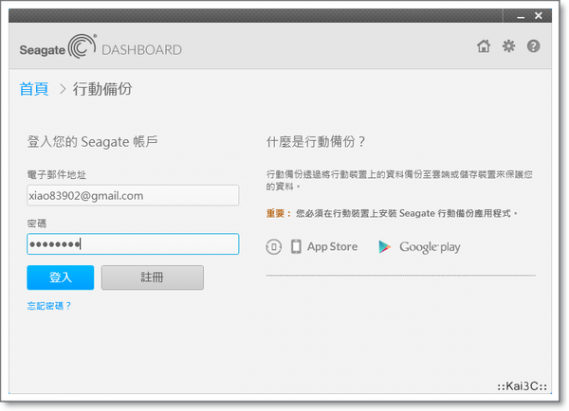
Task: Click the gray 註冊 register button
Action: 152,278
